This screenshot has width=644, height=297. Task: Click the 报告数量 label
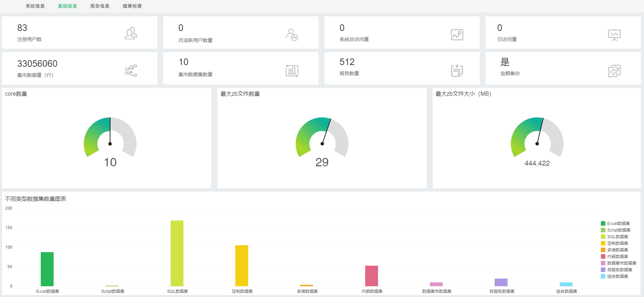coord(349,73)
